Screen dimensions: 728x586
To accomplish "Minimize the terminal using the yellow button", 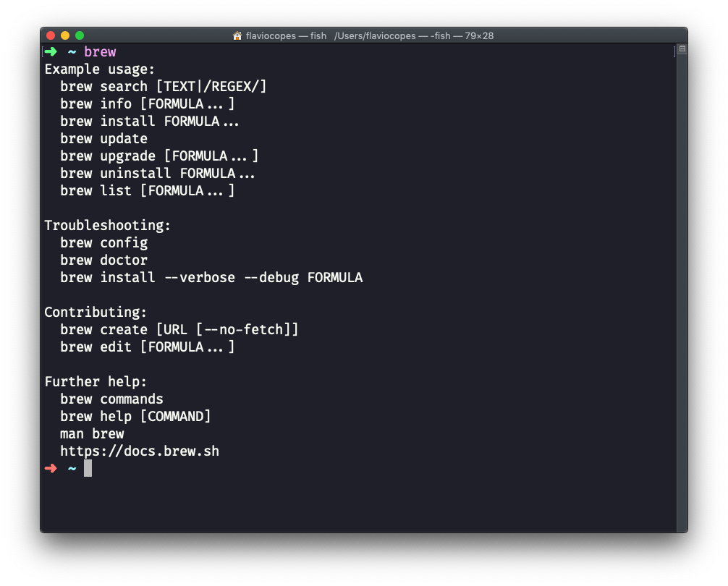I will pos(65,35).
